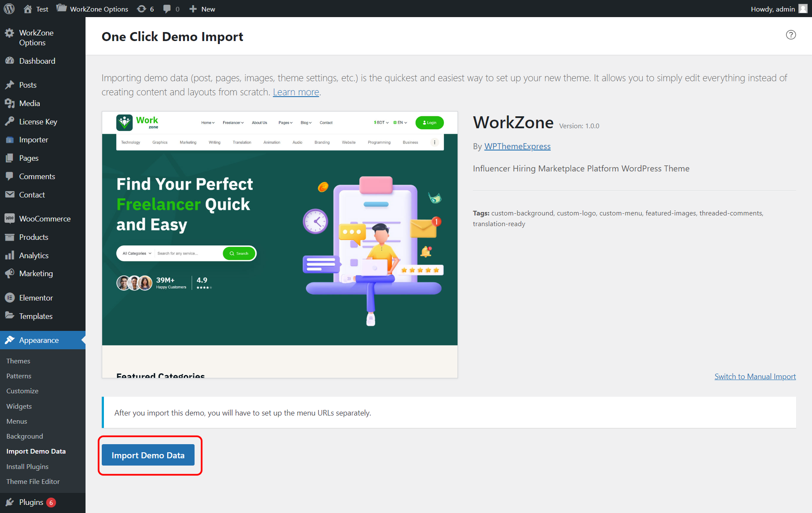Viewport: 812px width, 513px height.
Task: Click the WorkZone demo preview thumbnail
Action: 280,245
